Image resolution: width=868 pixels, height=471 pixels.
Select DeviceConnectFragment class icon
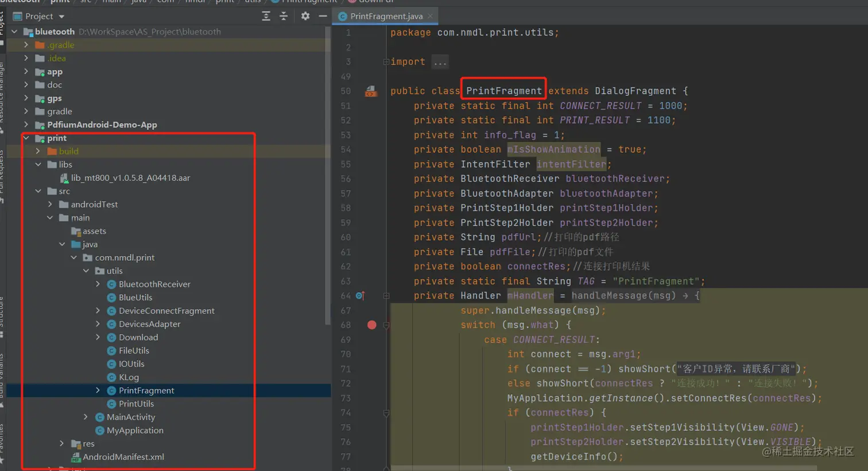pyautogui.click(x=111, y=311)
